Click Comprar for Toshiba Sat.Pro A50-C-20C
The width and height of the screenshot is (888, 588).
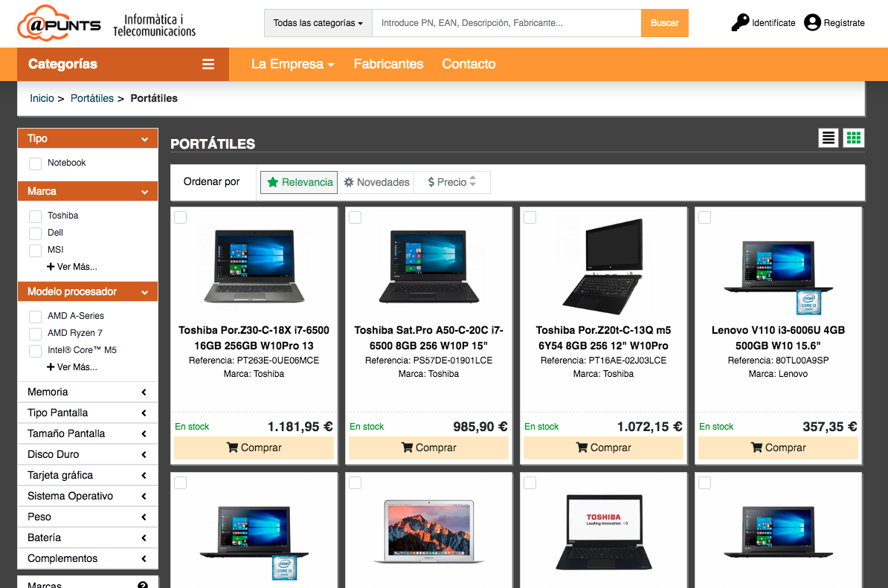coord(428,448)
